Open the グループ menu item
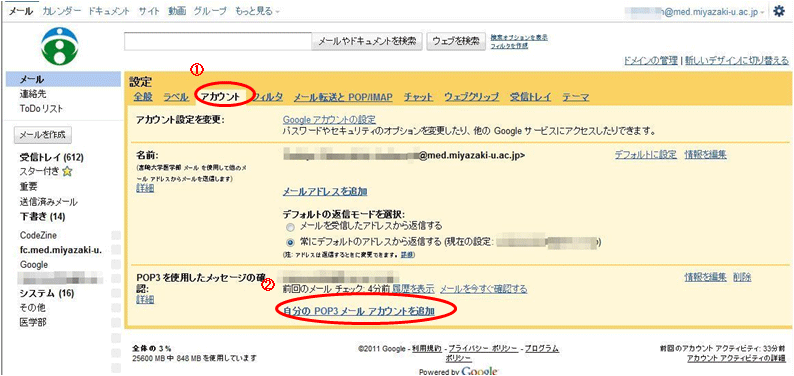The image size is (794, 376). click(210, 12)
